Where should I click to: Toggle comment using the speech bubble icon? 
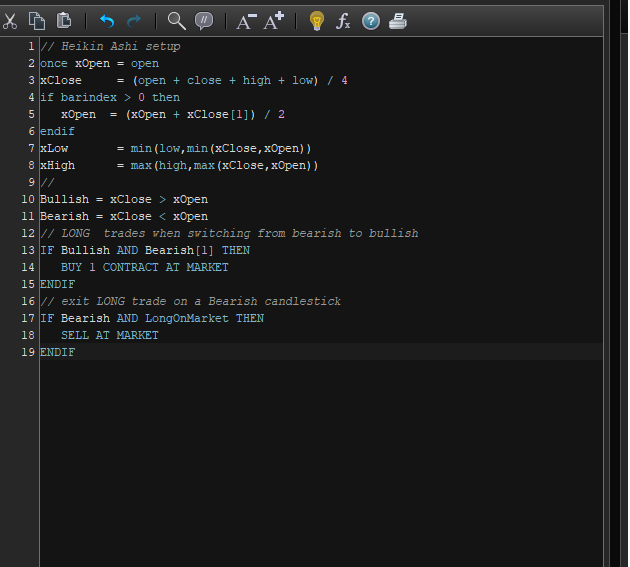[204, 21]
